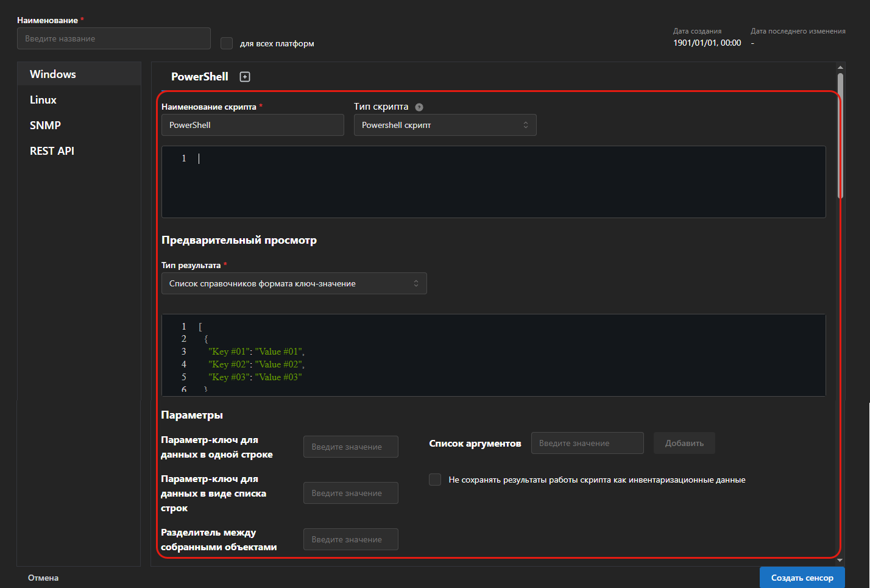The image size is (870, 588).
Task: Click inside the script code editor area
Action: tap(493, 182)
